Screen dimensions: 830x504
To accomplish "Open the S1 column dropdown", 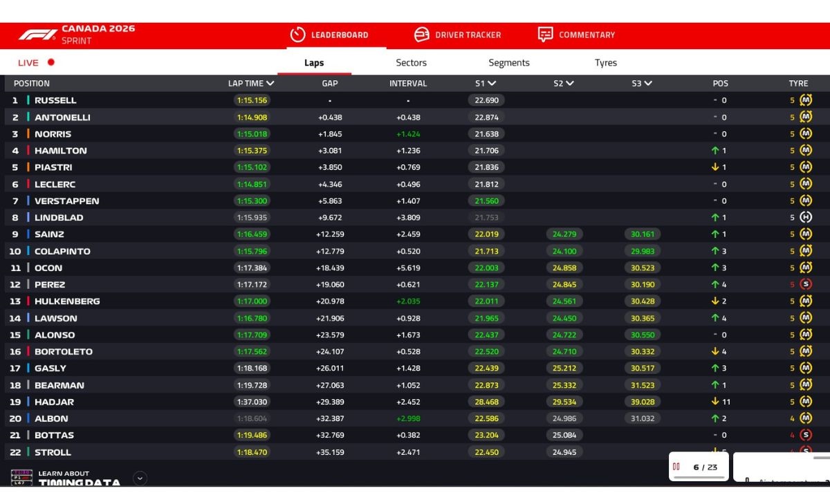I will coord(492,83).
